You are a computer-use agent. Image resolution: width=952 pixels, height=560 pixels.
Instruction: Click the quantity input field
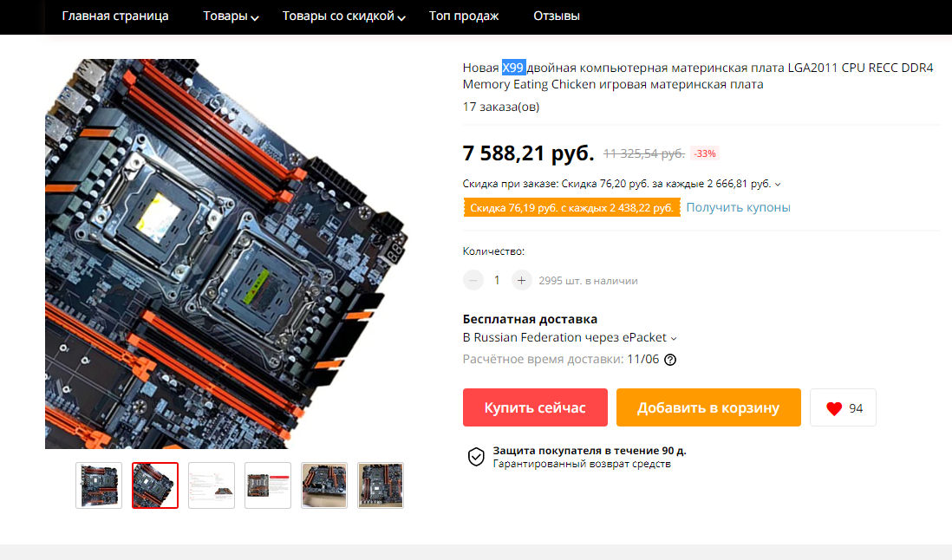pyautogui.click(x=497, y=280)
